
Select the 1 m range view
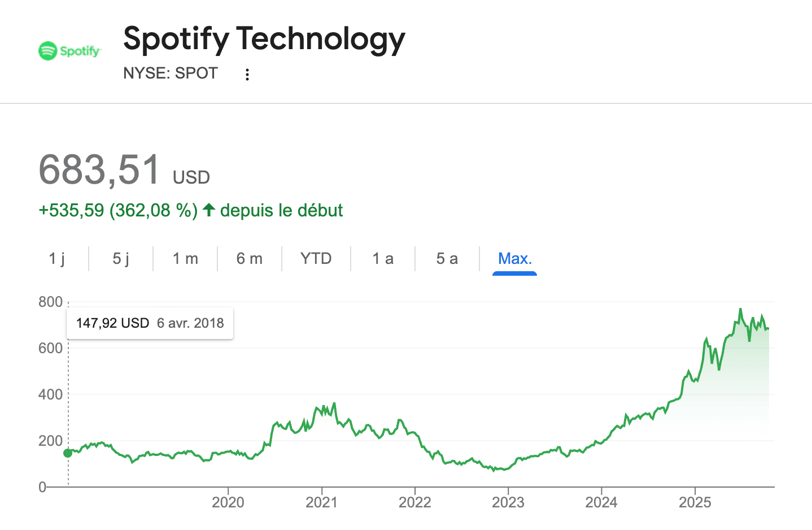tap(185, 258)
